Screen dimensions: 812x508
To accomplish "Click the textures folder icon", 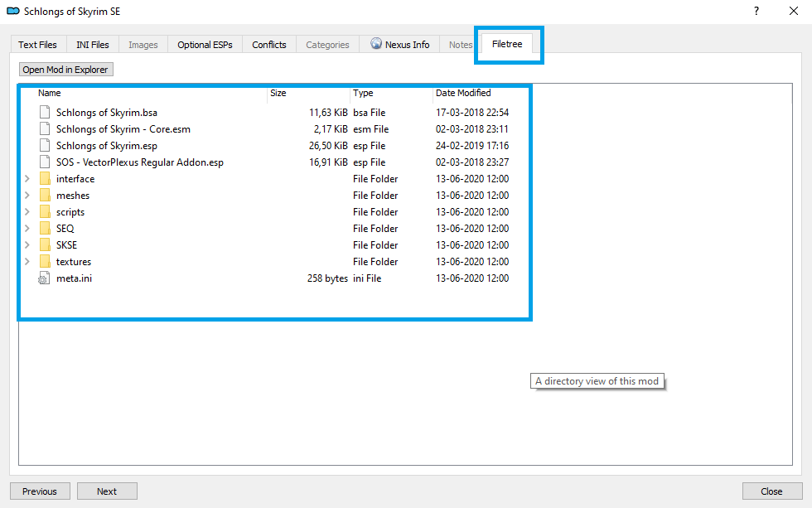I will tap(45, 262).
